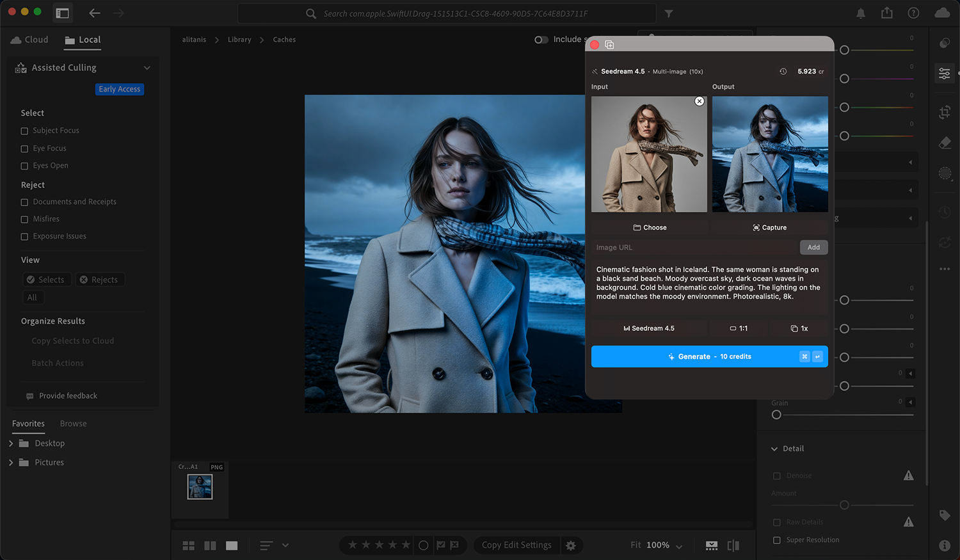Viewport: 960px width, 560px height.
Task: Toggle the Include switch near top
Action: tap(541, 39)
